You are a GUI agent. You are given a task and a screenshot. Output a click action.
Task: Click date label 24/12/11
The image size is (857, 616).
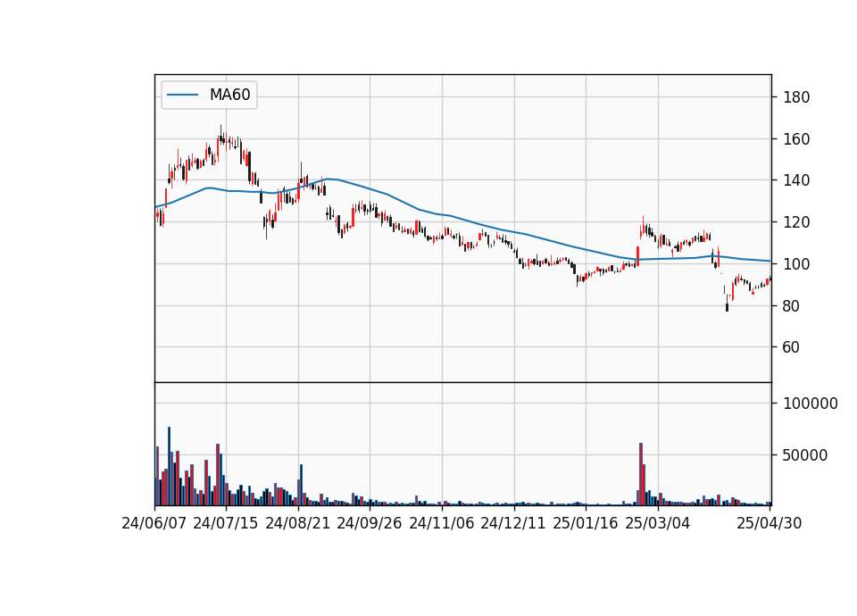click(512, 524)
